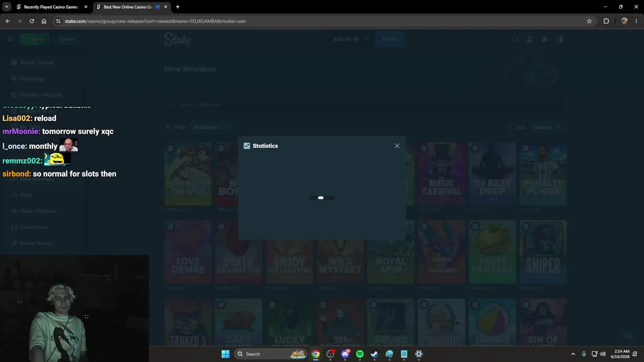Open Stake Originals in sidebar
Screen dimensions: 644x362
[38, 211]
